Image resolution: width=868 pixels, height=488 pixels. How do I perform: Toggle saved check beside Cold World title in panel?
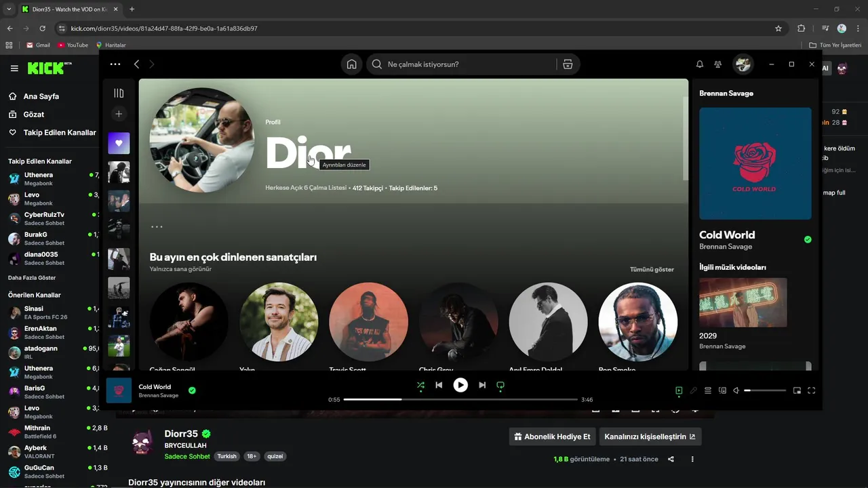click(807, 239)
